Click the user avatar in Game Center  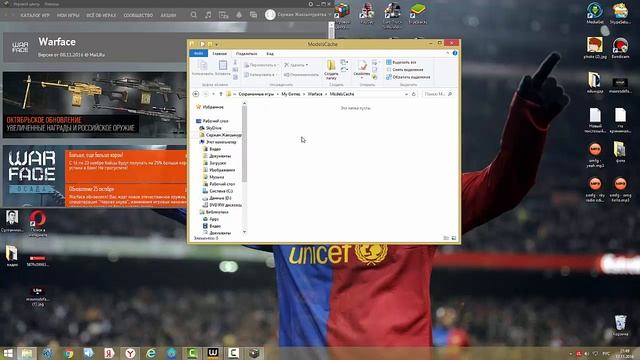click(x=270, y=15)
